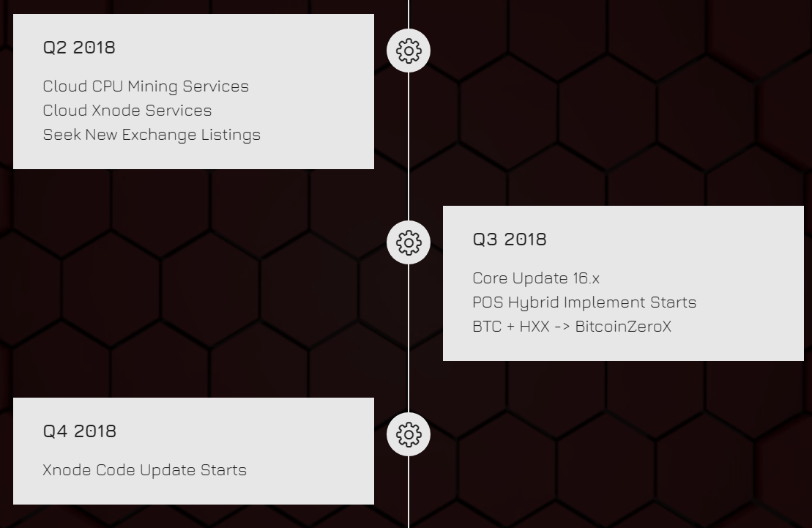
Task: Click timeline line between Q2 and Q3 gears
Action: tap(409, 146)
